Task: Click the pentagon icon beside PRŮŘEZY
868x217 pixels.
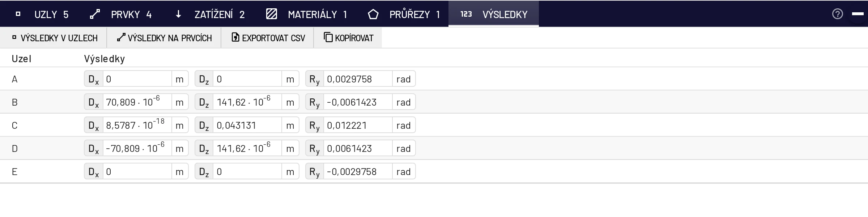Action: 373,14
